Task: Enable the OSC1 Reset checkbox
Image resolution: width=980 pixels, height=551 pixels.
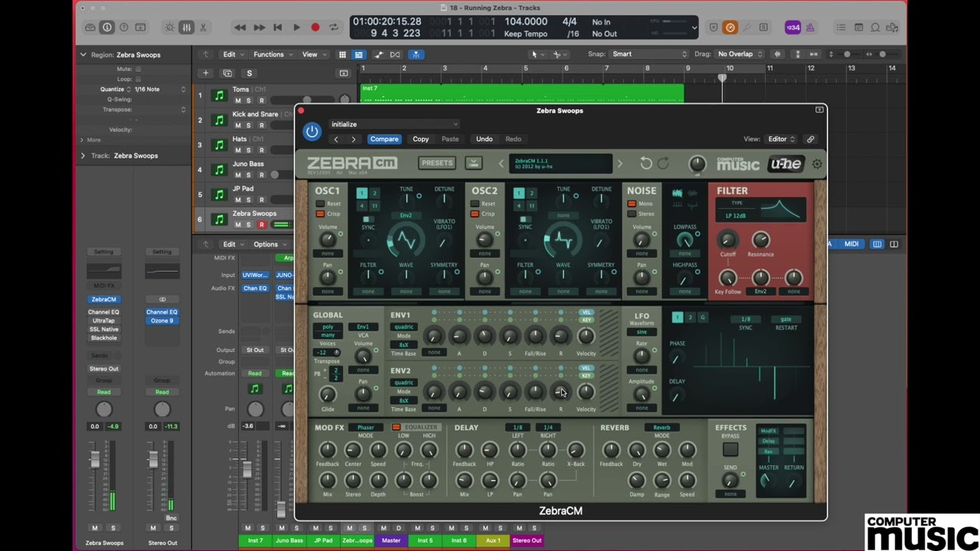Action: (321, 204)
